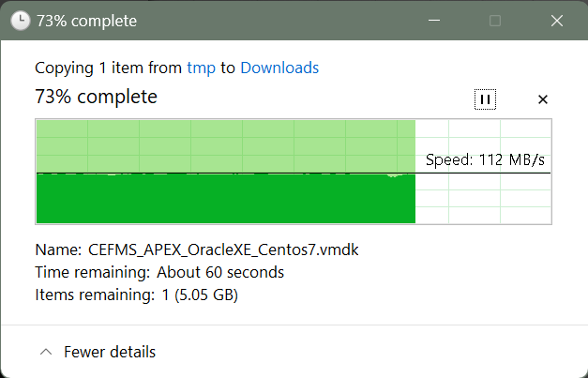Click the Copying 1 item from text
Screen dimensions: 588x378
click(x=109, y=68)
